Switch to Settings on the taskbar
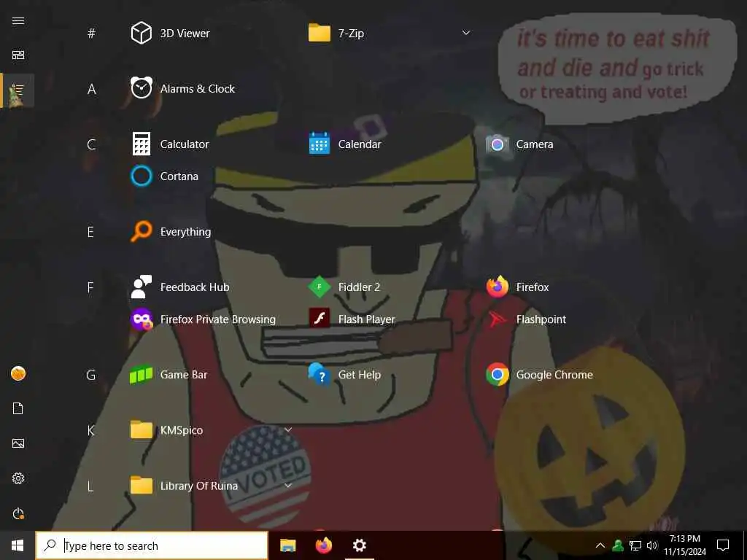The height and width of the screenshot is (560, 747). click(x=359, y=545)
